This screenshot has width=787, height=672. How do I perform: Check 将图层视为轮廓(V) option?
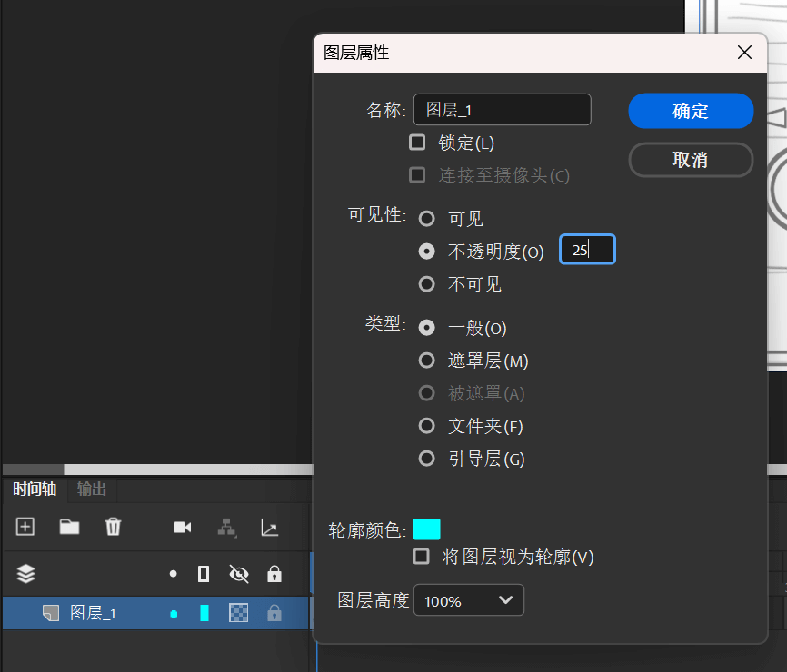pos(421,557)
